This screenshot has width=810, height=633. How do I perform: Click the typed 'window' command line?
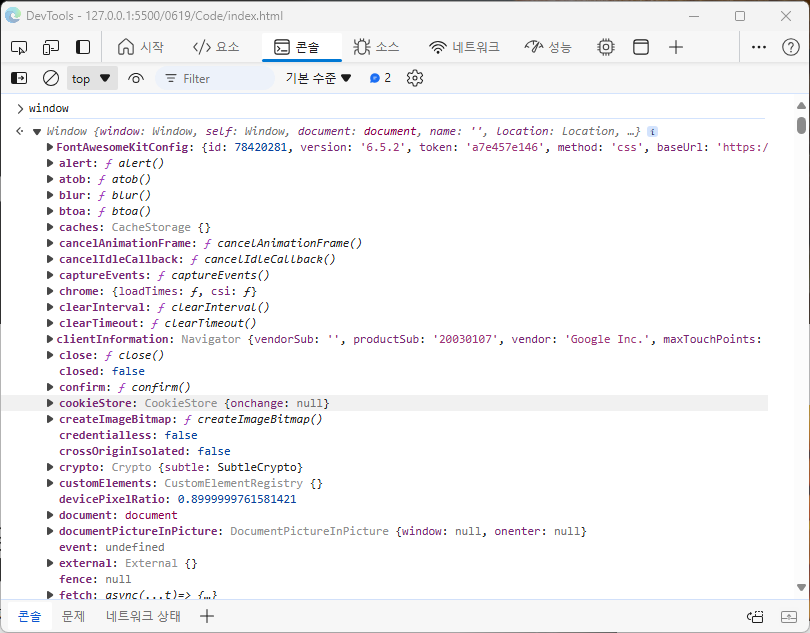(49, 109)
